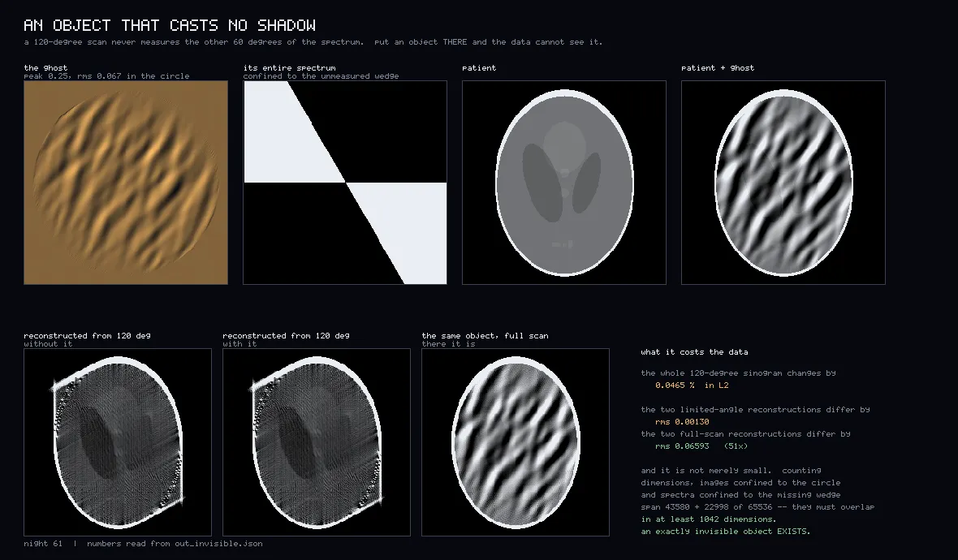Click the 'patient + ghost' image panel
Viewport: 958px width, 560px height.
point(783,183)
